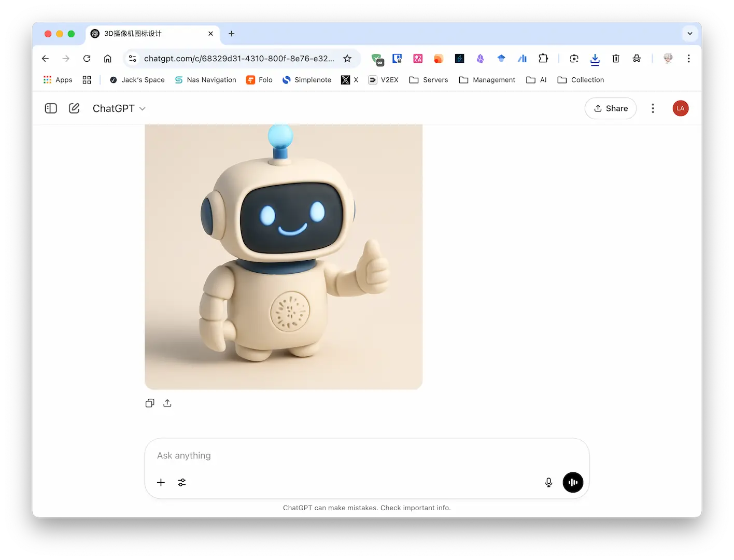Screen dimensions: 734x560
Task: Click the purple crystal extension icon
Action: (481, 59)
